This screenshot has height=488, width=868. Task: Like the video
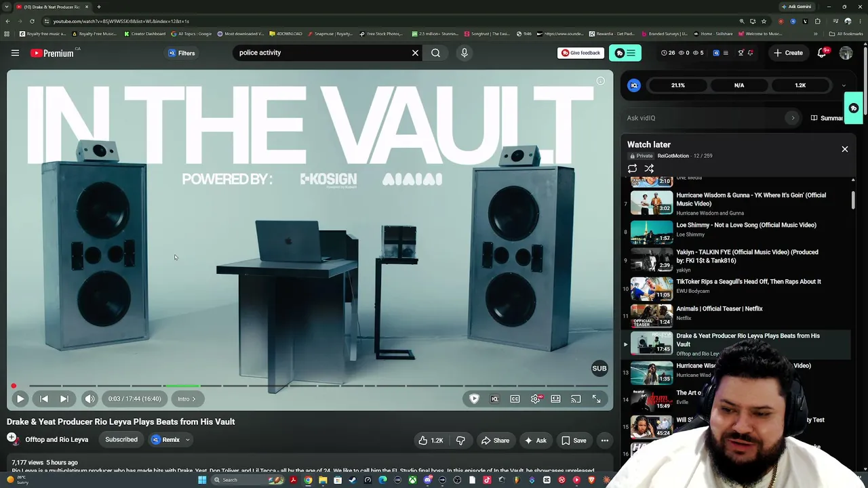point(431,441)
